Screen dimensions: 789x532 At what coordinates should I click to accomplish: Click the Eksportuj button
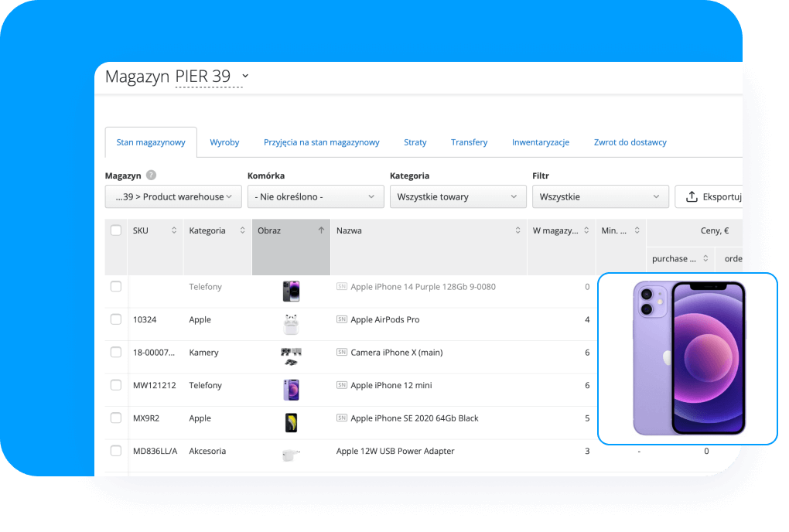click(x=710, y=197)
